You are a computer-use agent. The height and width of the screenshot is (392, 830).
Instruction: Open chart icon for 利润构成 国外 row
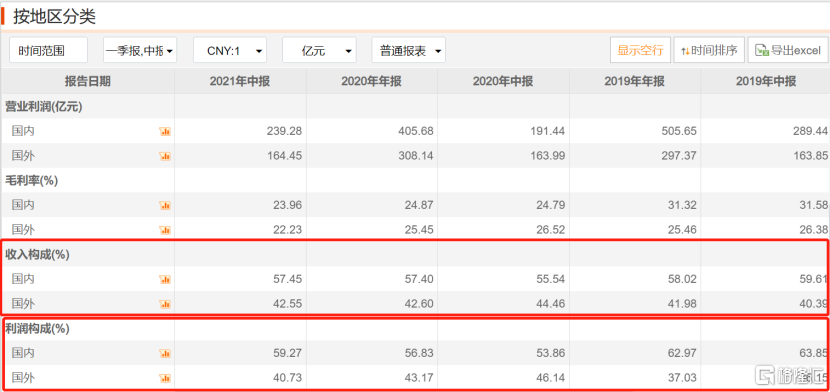(x=165, y=378)
